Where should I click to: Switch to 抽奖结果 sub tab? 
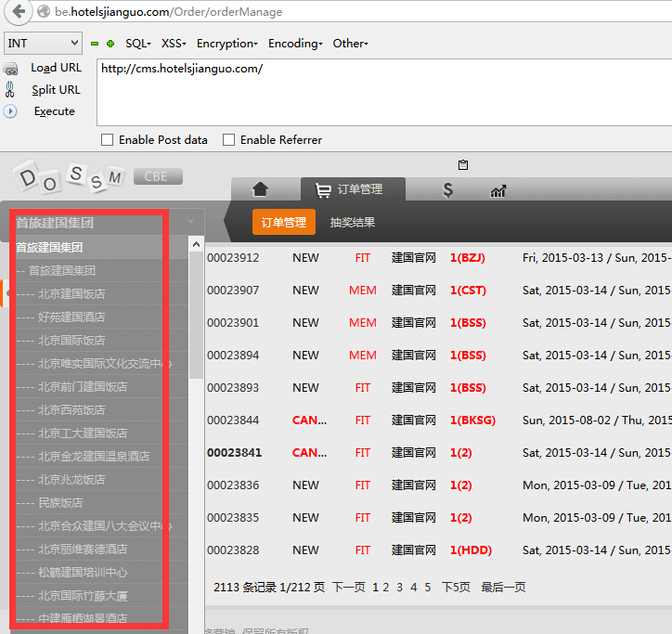pos(353,222)
